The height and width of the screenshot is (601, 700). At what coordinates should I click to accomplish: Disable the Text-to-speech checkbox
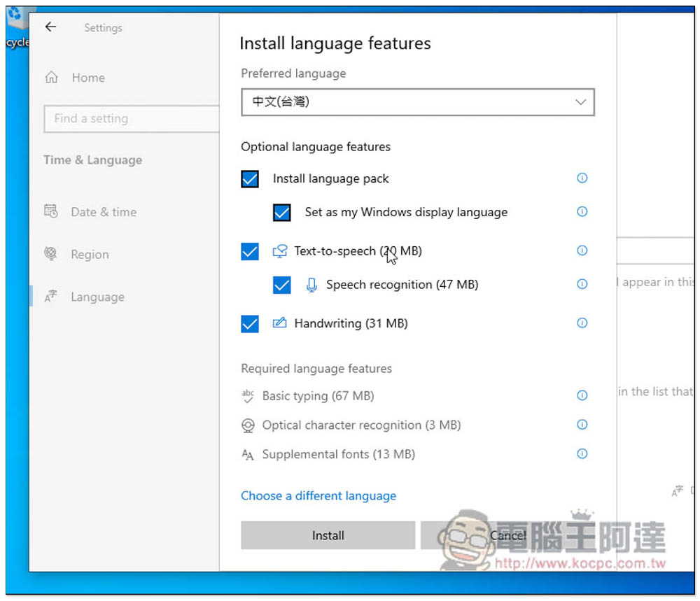click(250, 251)
